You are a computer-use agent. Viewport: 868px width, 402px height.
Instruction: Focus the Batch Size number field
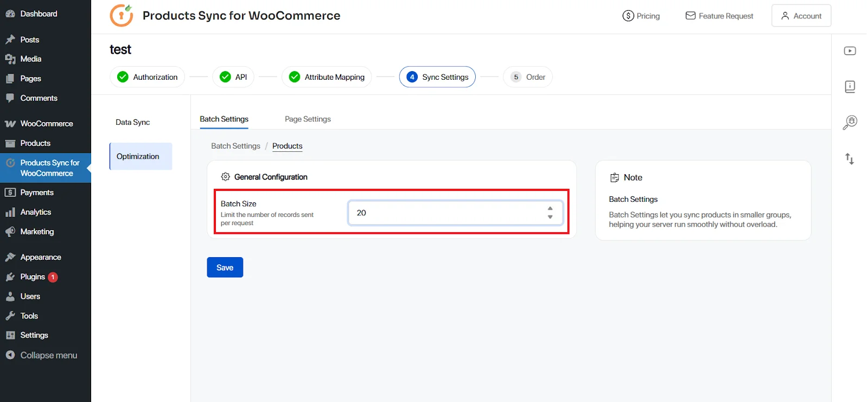click(455, 213)
